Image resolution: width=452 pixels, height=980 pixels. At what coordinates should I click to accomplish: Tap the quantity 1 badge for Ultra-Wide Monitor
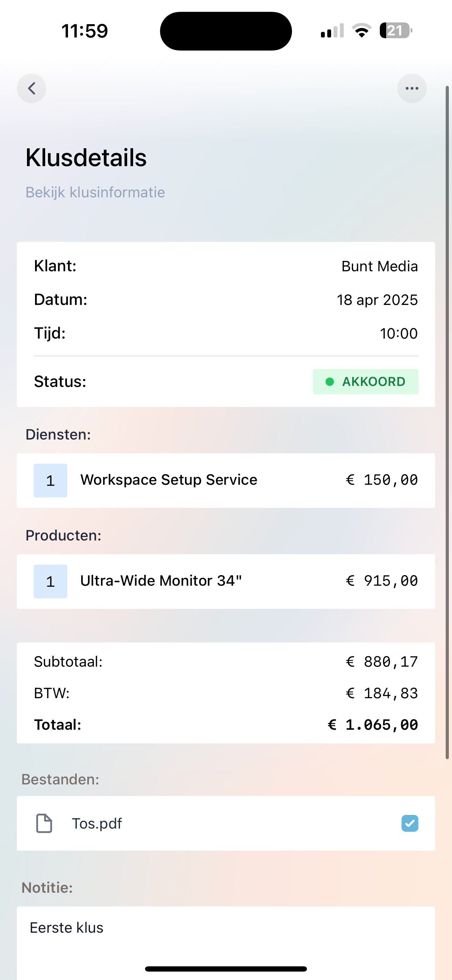(x=50, y=581)
